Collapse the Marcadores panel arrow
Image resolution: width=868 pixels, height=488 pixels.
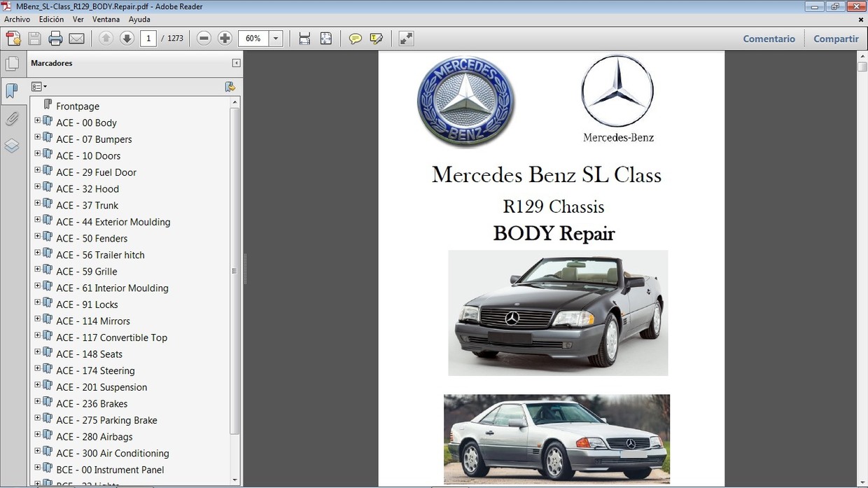(235, 63)
